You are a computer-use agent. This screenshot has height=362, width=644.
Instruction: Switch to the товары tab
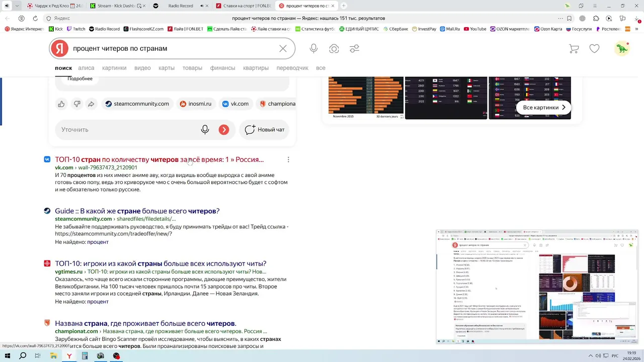pos(192,68)
